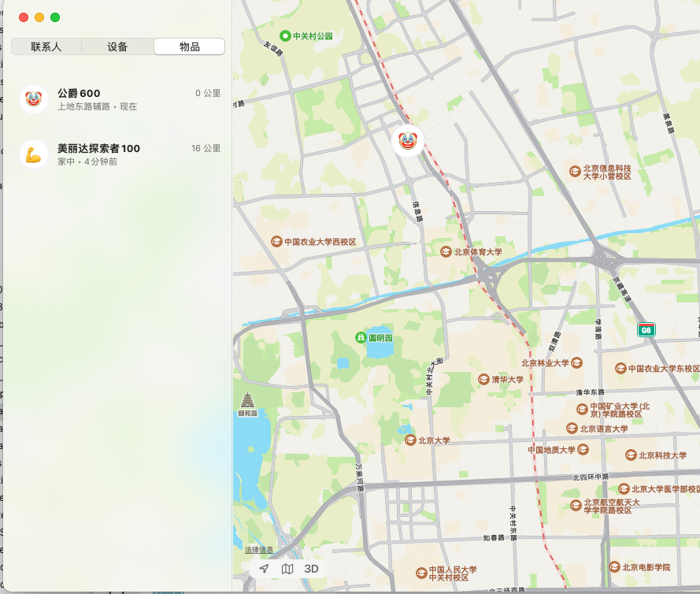Screen dimensions: 700x594
Task: Click the 北京科技大学 marker icon
Action: pos(631,455)
